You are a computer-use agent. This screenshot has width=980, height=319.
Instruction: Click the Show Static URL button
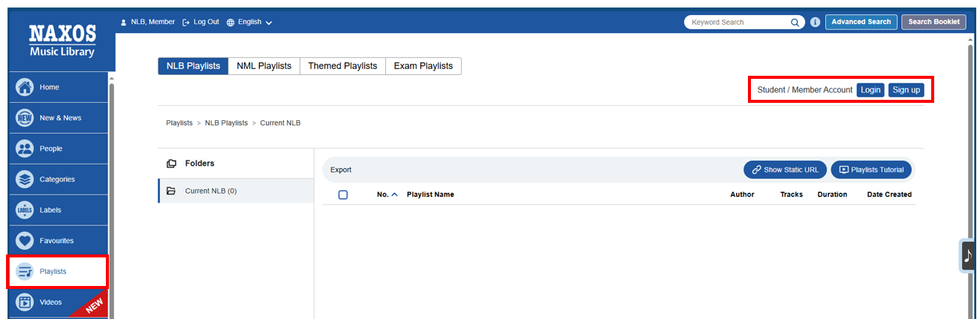point(786,170)
